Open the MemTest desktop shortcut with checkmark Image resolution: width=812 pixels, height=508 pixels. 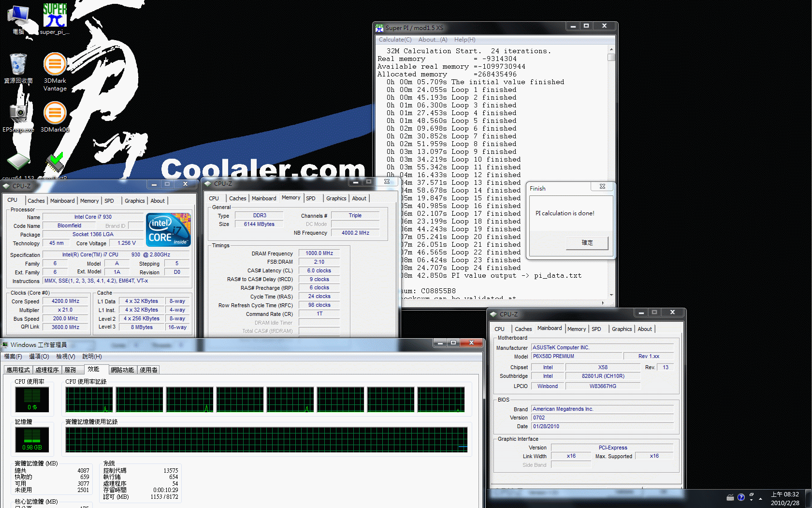[x=55, y=165]
